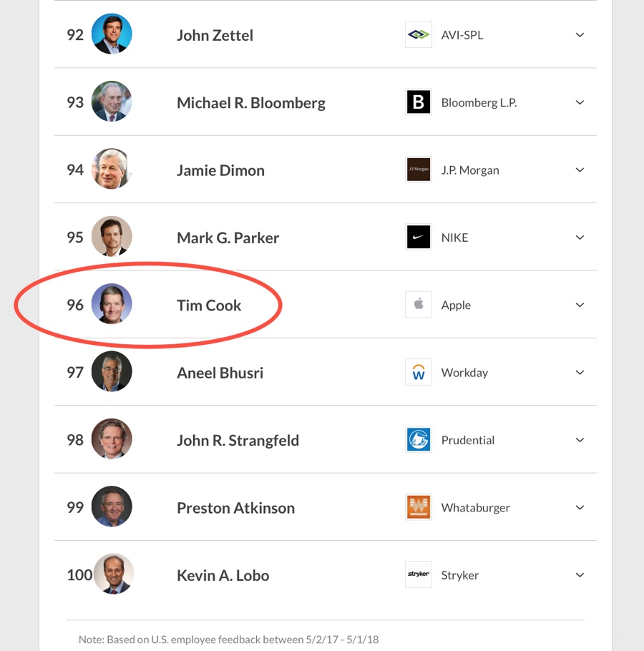Open details for Kevin A. Lobo
Image resolution: width=644 pixels, height=651 pixels.
click(x=580, y=574)
